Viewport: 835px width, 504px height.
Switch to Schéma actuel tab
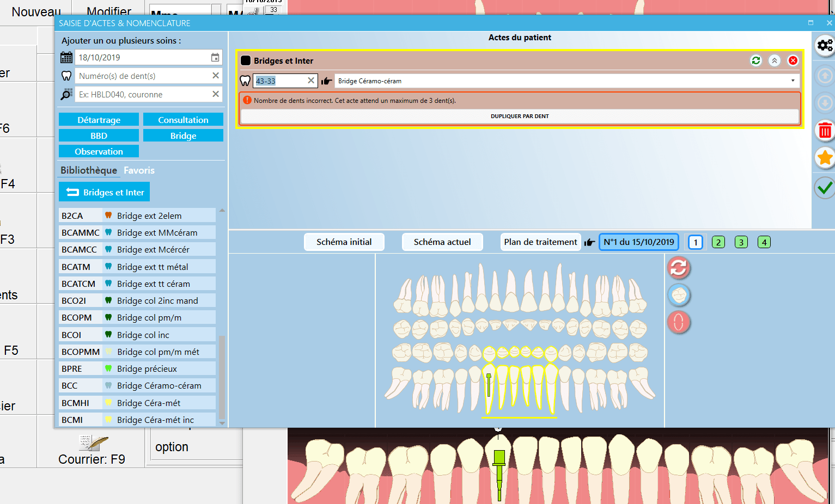(x=442, y=242)
